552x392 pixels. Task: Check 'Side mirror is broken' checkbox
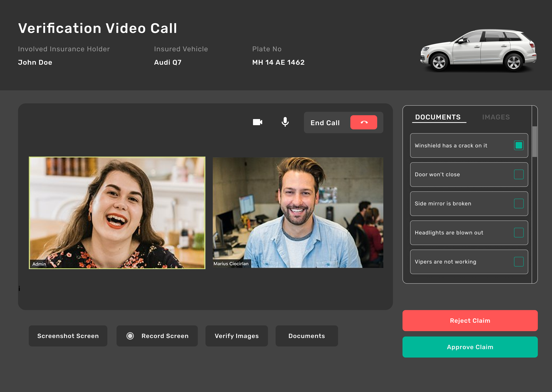click(x=519, y=204)
